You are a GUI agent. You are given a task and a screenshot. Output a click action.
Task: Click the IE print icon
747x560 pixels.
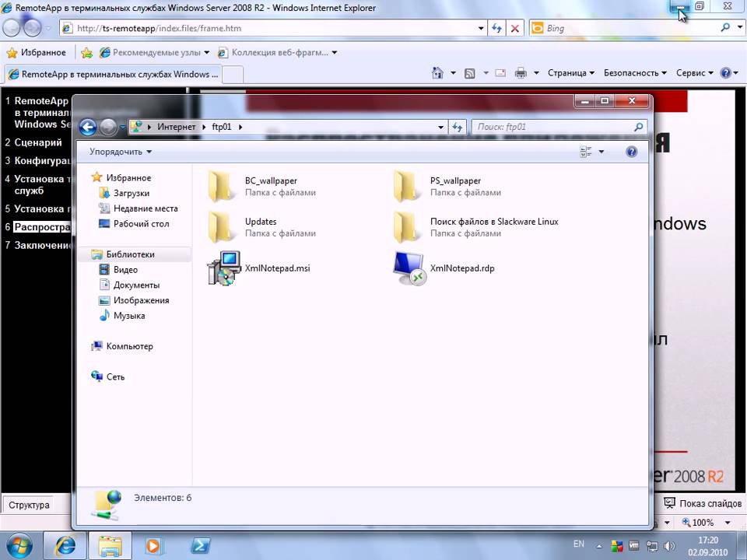pos(521,73)
